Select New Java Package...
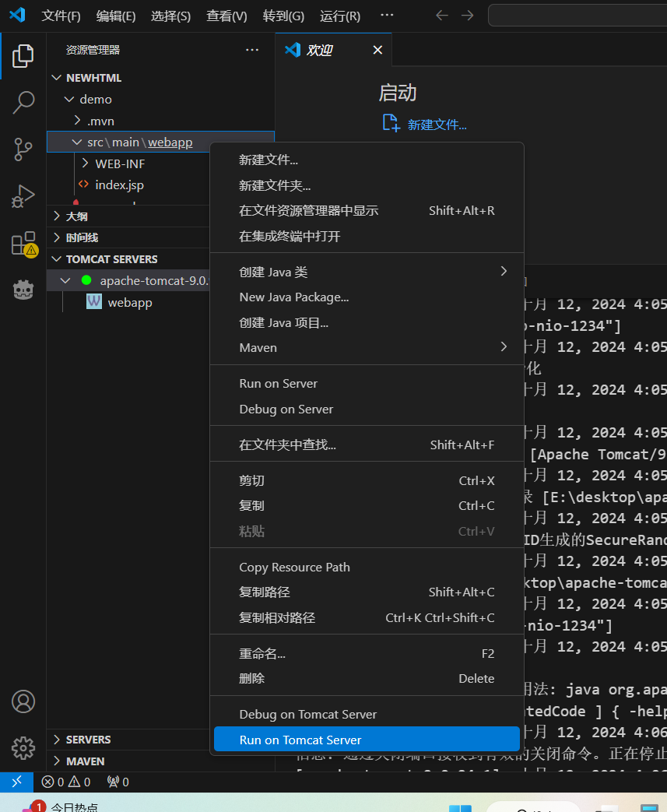The image size is (667, 812). click(367, 297)
